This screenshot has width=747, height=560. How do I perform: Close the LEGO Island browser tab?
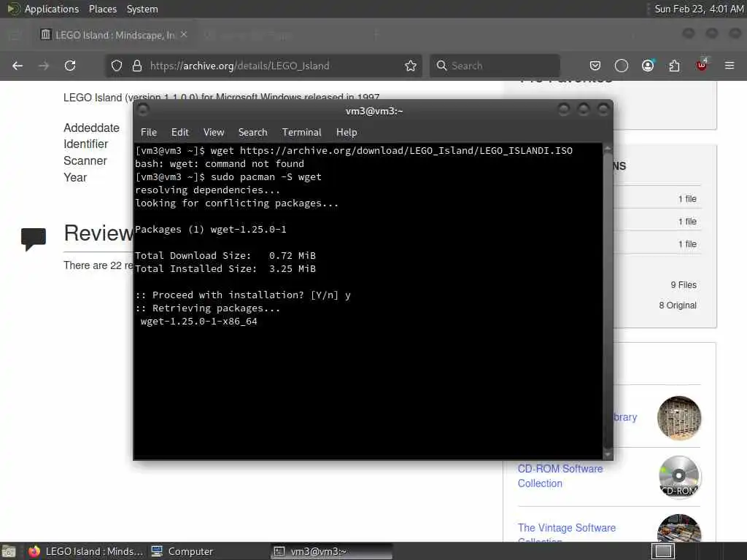(184, 35)
